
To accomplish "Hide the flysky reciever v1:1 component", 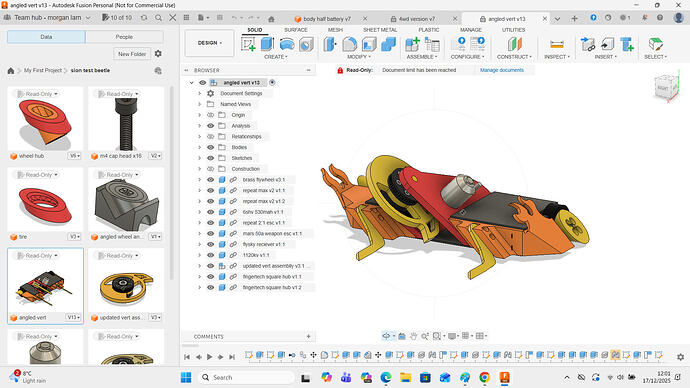I will click(210, 244).
